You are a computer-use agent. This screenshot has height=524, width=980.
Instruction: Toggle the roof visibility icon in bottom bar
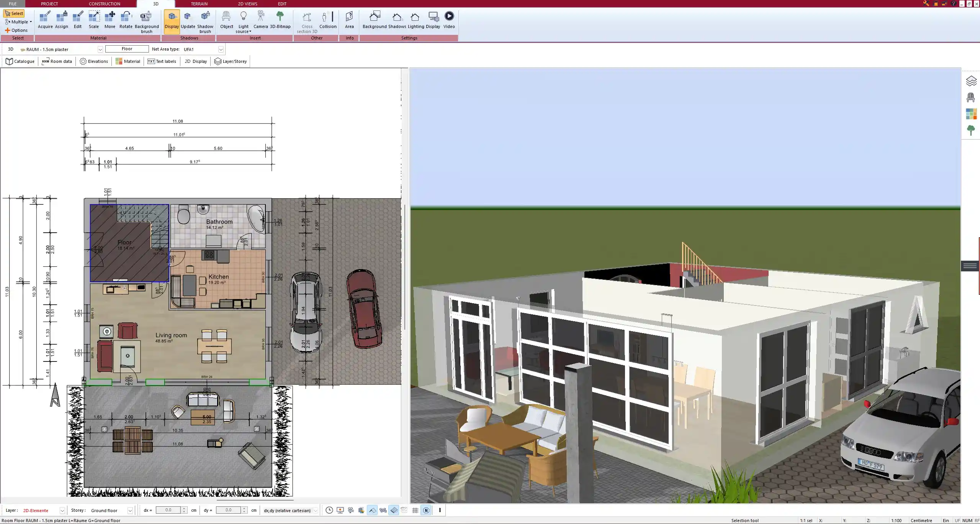point(372,510)
